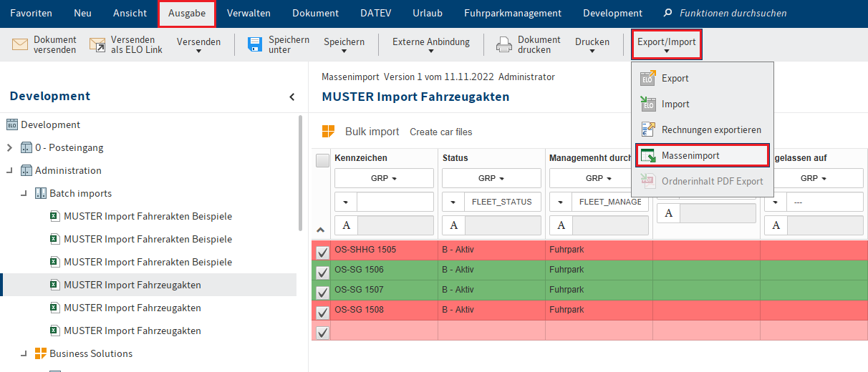Click the Create car files button

coord(440,132)
